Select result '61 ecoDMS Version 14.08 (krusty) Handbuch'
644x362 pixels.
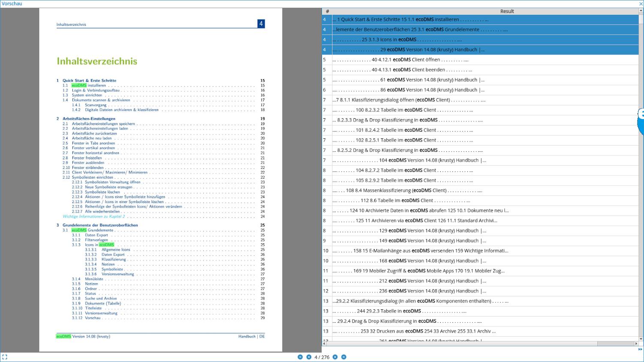pyautogui.click(x=480, y=80)
